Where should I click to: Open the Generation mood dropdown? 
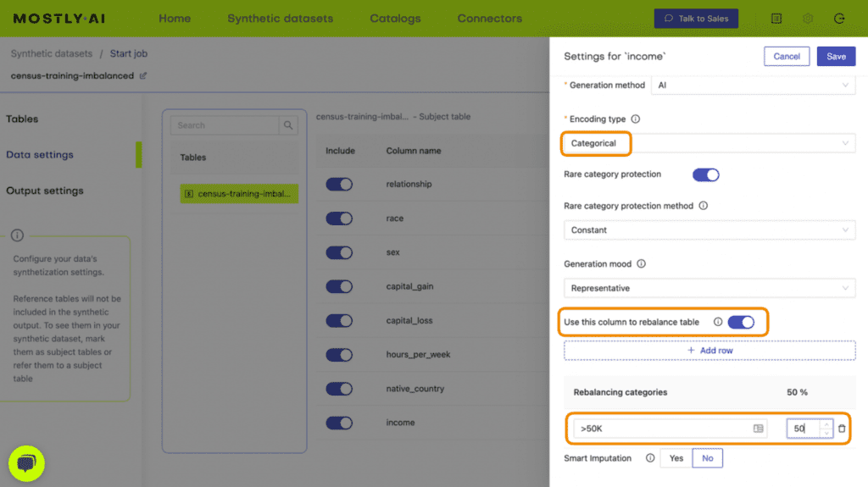pos(709,288)
